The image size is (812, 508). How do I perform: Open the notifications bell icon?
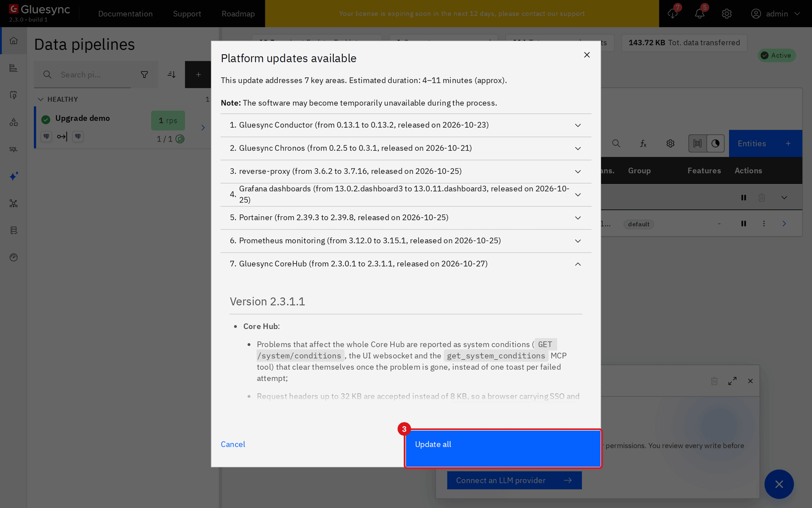(x=700, y=14)
